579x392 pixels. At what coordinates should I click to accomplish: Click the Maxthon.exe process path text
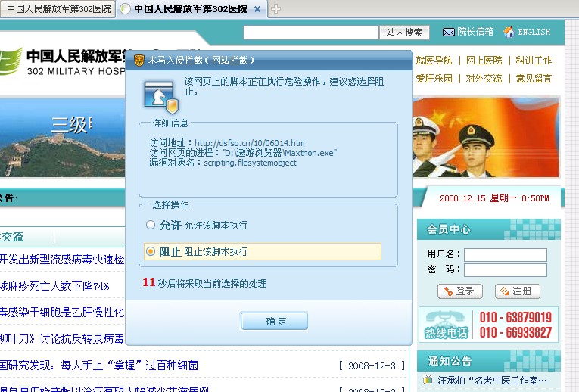279,153
